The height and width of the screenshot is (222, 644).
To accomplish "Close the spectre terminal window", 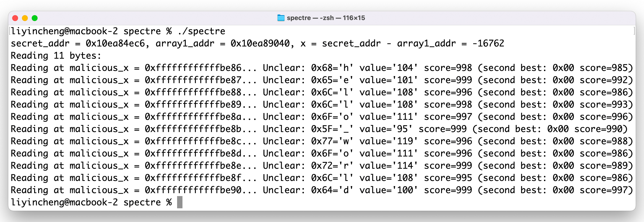I will [15, 18].
